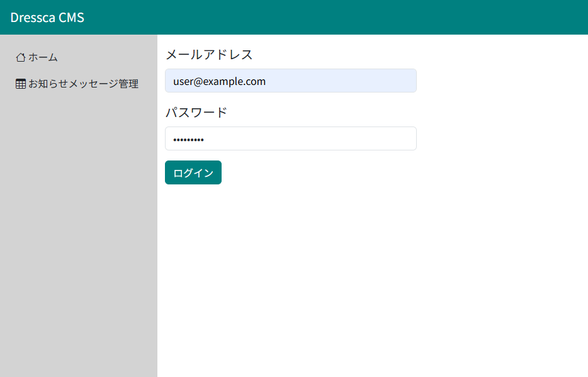Open the ホーム sidebar link
Screen dimensions: 588x377
43,57
